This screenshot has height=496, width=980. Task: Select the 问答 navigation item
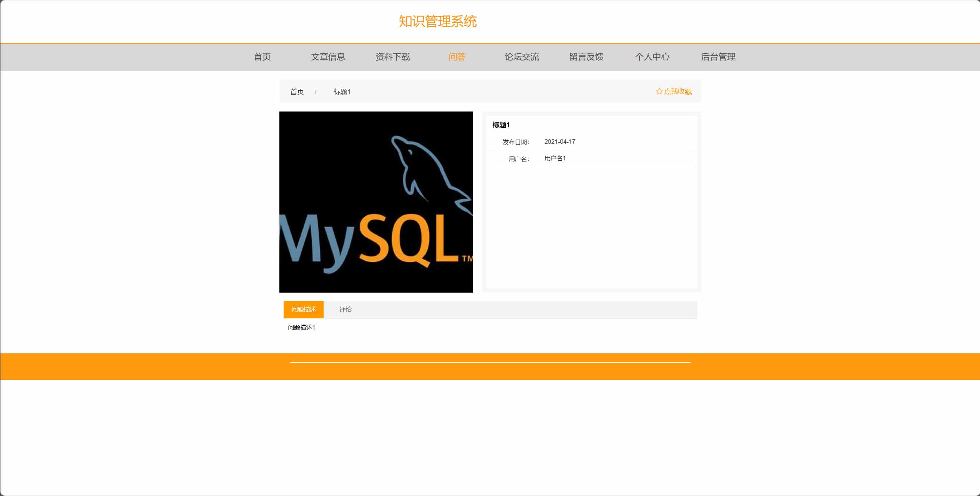click(x=457, y=57)
